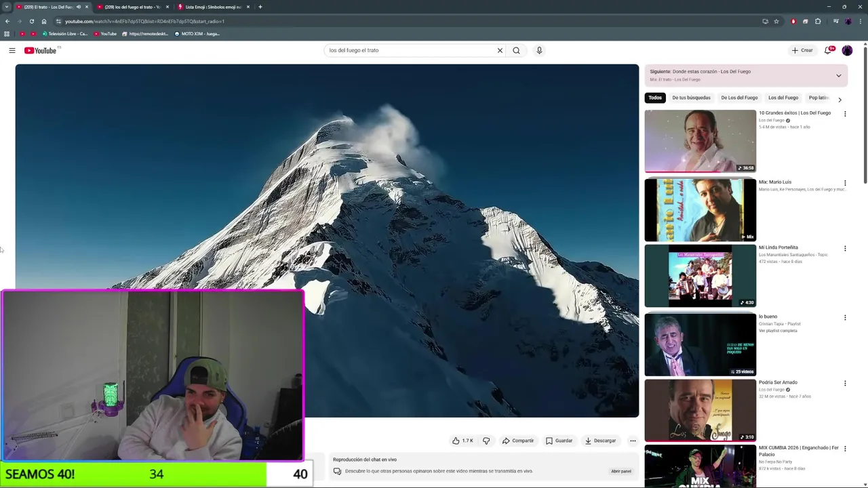Run search with magnifying glass icon
Image resolution: width=868 pixels, height=488 pixels.
(x=516, y=50)
